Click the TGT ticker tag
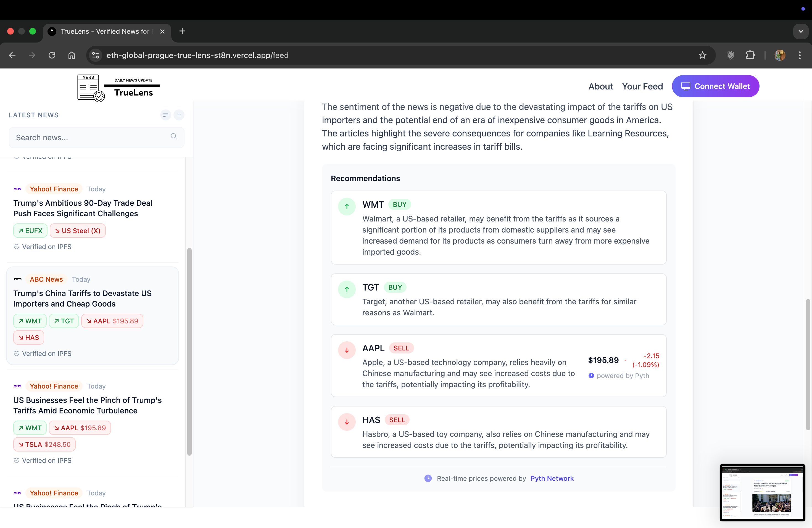 click(64, 321)
